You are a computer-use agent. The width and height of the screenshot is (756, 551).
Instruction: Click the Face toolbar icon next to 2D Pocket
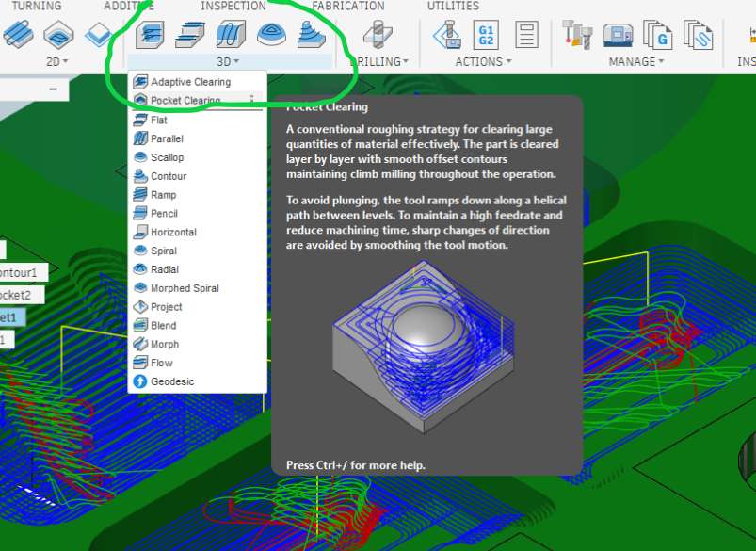coord(98,34)
